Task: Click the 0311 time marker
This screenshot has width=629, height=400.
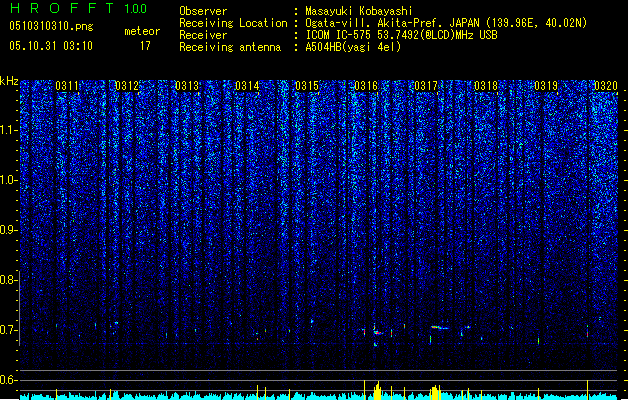Action: (67, 86)
